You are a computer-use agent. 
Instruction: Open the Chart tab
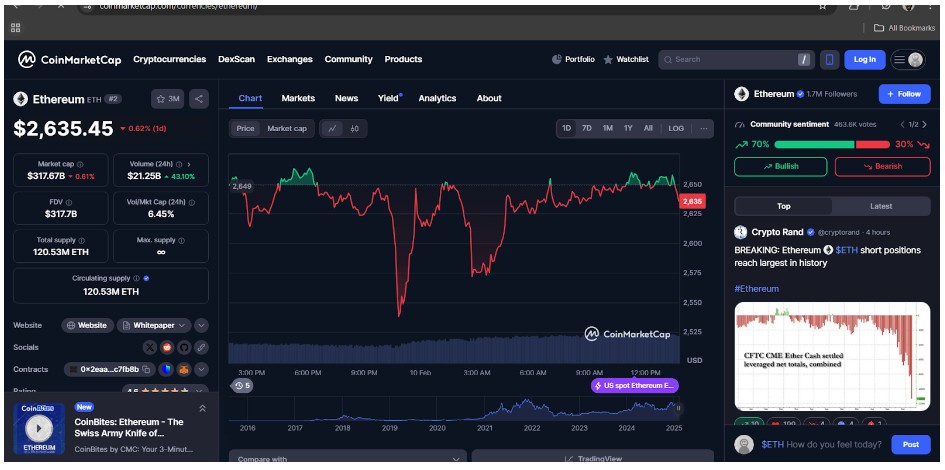coord(250,98)
